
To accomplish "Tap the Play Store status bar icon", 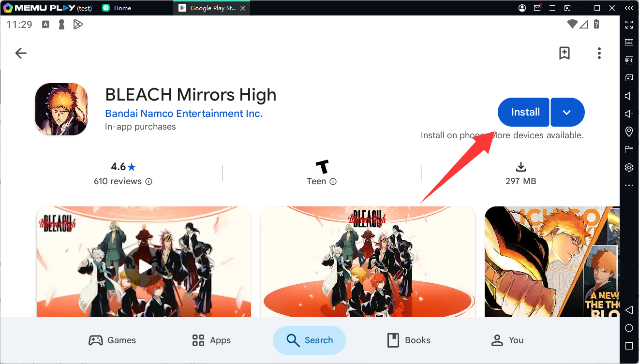I will click(x=77, y=24).
